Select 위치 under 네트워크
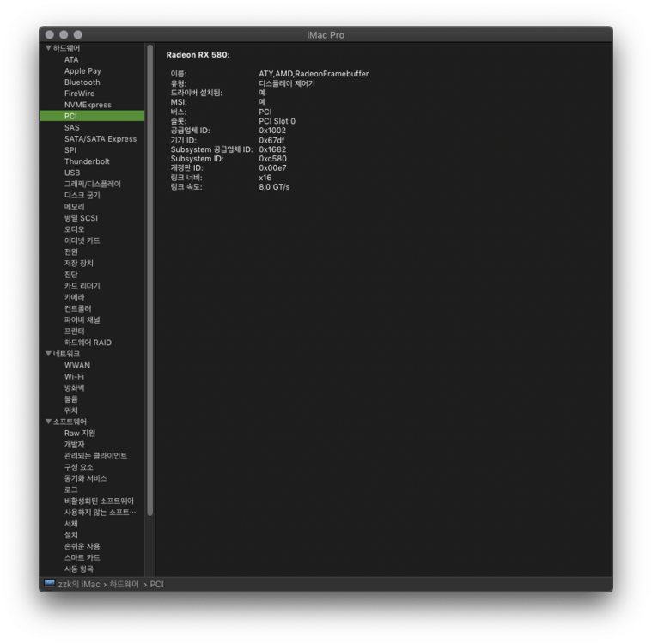This screenshot has height=644, width=652. [x=70, y=410]
